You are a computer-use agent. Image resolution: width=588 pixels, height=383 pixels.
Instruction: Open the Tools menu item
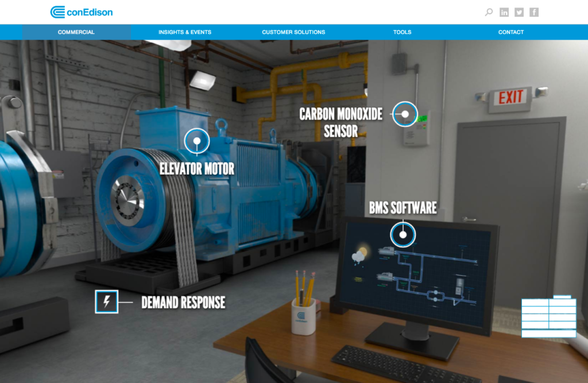pos(402,32)
